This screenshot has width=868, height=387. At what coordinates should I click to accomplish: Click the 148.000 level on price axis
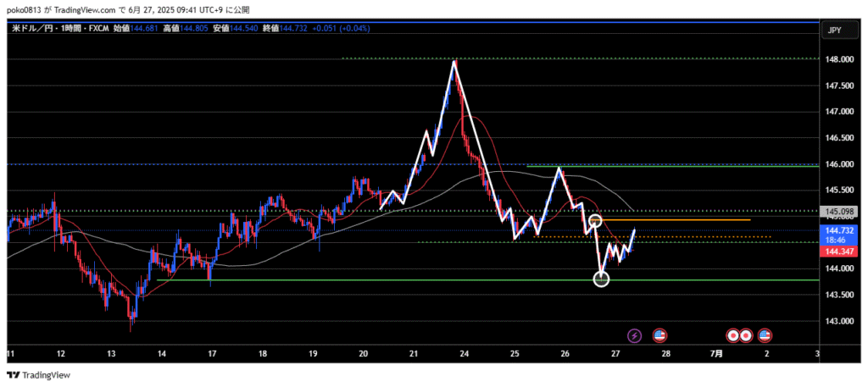837,59
